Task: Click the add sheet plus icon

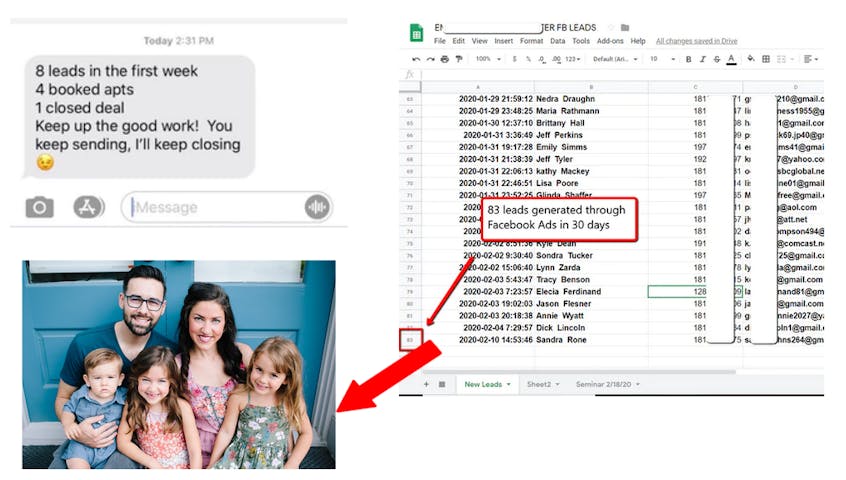Action: pyautogui.click(x=426, y=384)
